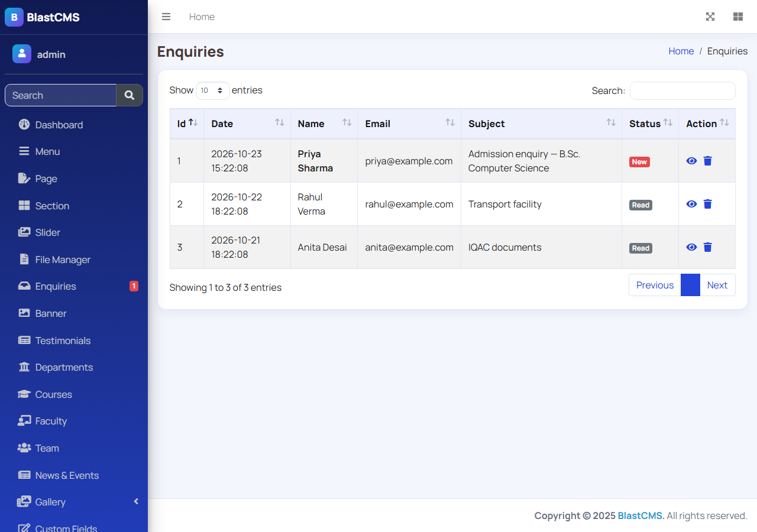Screen dimensions: 757x532
Task: Click the Enquiries inbox icon in sidebar
Action: [x=24, y=286]
